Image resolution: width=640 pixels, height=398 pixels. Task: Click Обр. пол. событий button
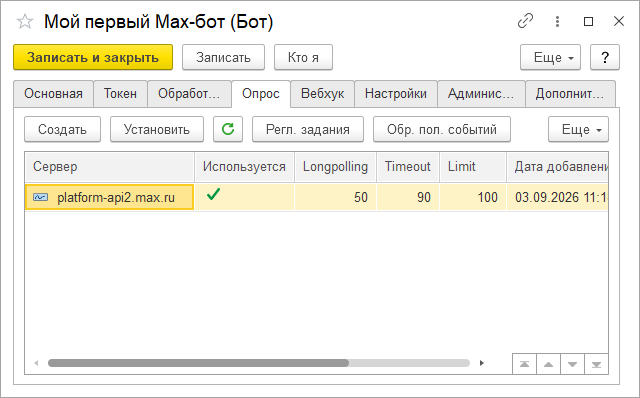pos(442,129)
